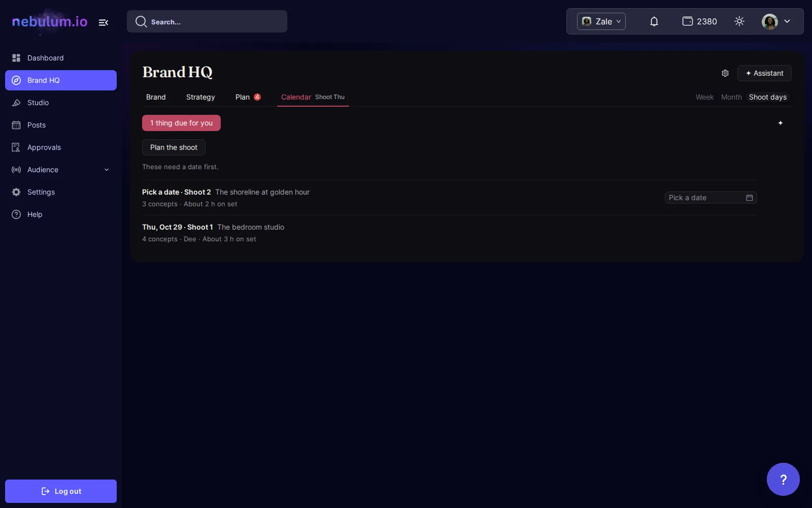The image size is (812, 508).
Task: Open the Dashboard sidebar item
Action: [x=61, y=58]
